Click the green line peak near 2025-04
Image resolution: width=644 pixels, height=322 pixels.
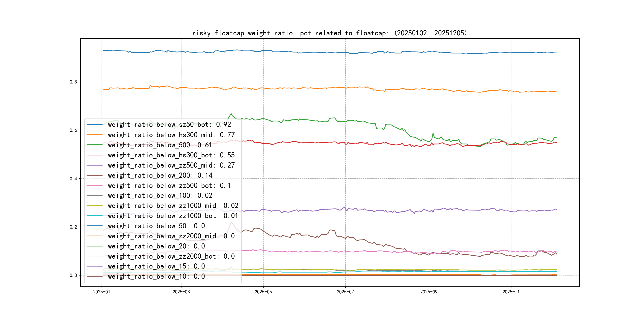(x=231, y=114)
